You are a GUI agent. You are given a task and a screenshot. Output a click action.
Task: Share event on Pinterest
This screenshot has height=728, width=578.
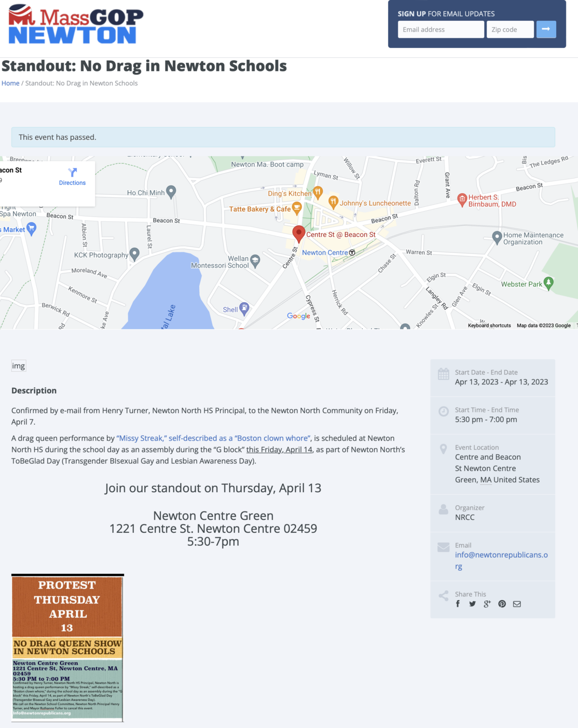502,604
